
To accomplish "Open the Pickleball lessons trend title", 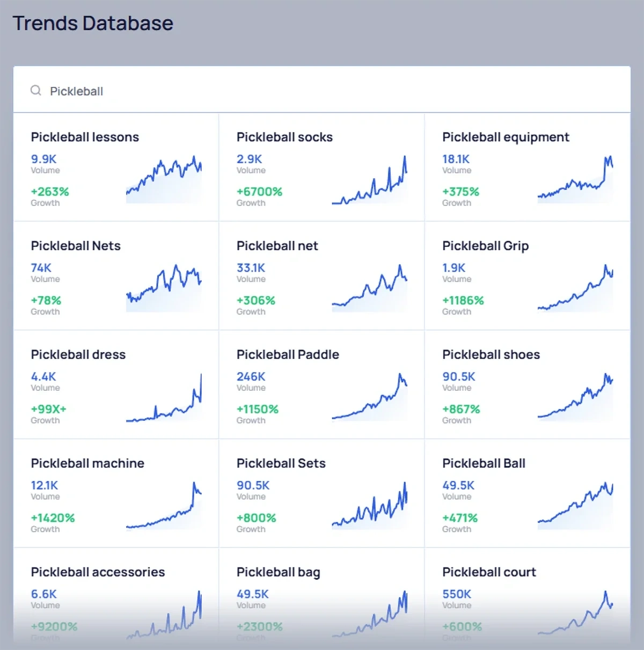I will (85, 137).
